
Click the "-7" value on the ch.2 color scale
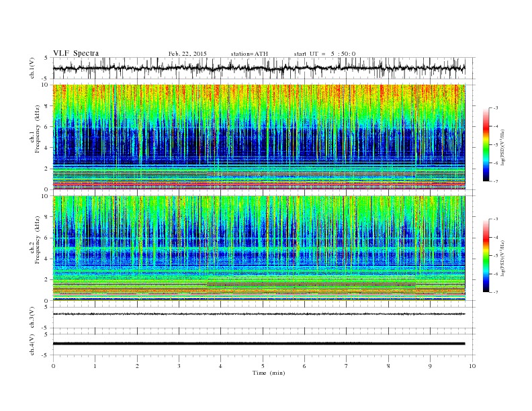[x=496, y=292]
